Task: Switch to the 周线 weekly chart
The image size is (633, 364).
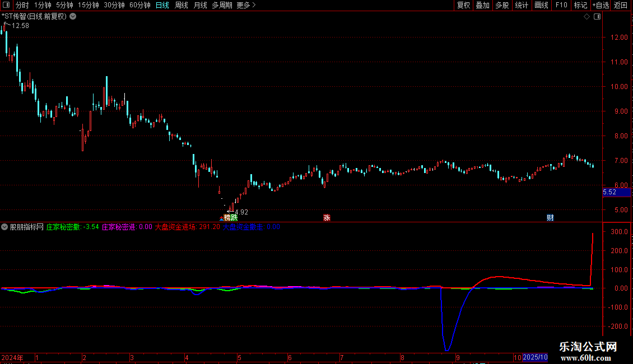Action: click(x=181, y=5)
